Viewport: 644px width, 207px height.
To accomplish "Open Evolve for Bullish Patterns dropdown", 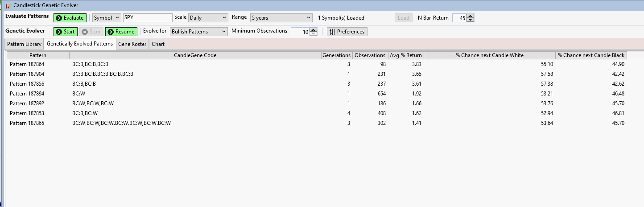I will (198, 32).
